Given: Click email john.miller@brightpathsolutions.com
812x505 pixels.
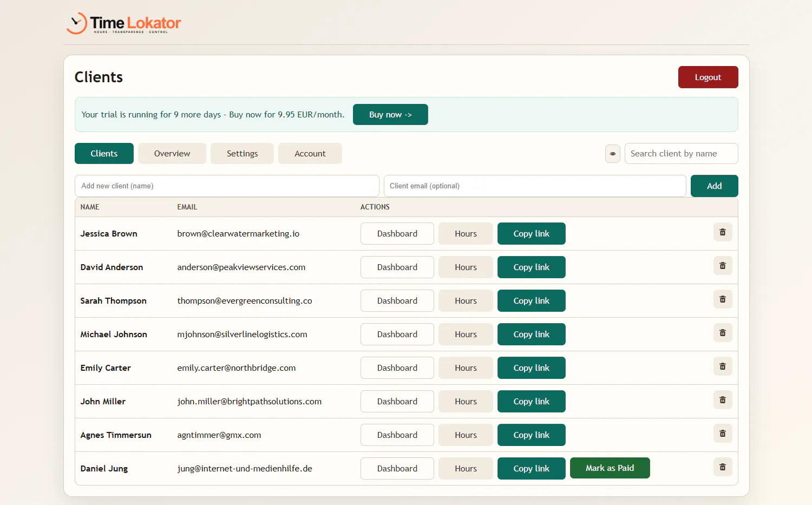Looking at the screenshot, I should 250,401.
